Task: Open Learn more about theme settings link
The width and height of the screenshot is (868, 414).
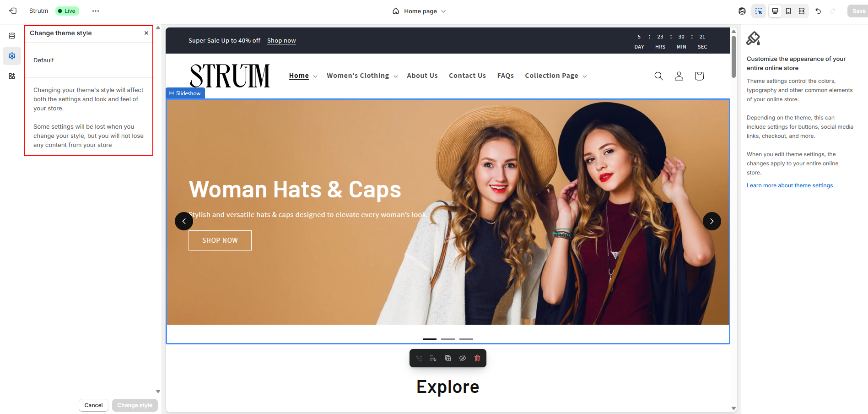Action: pyautogui.click(x=790, y=185)
